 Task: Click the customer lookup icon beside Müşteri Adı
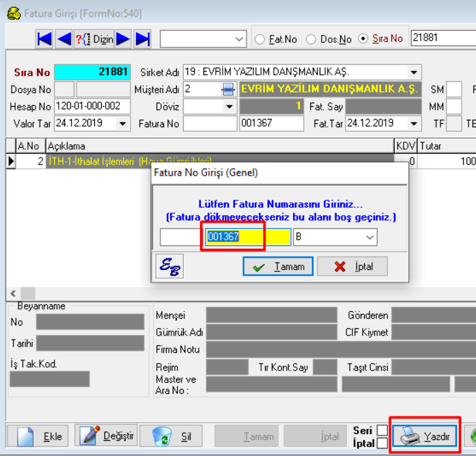228,90
